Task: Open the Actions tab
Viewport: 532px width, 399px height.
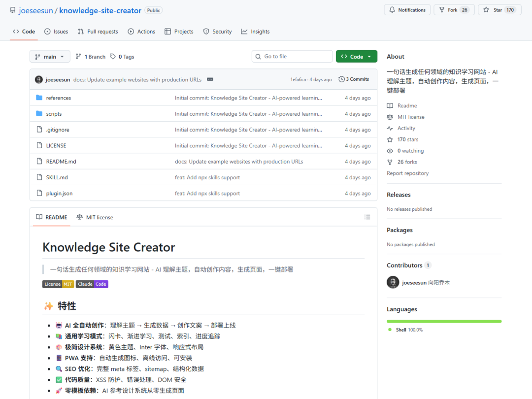Action: point(141,32)
